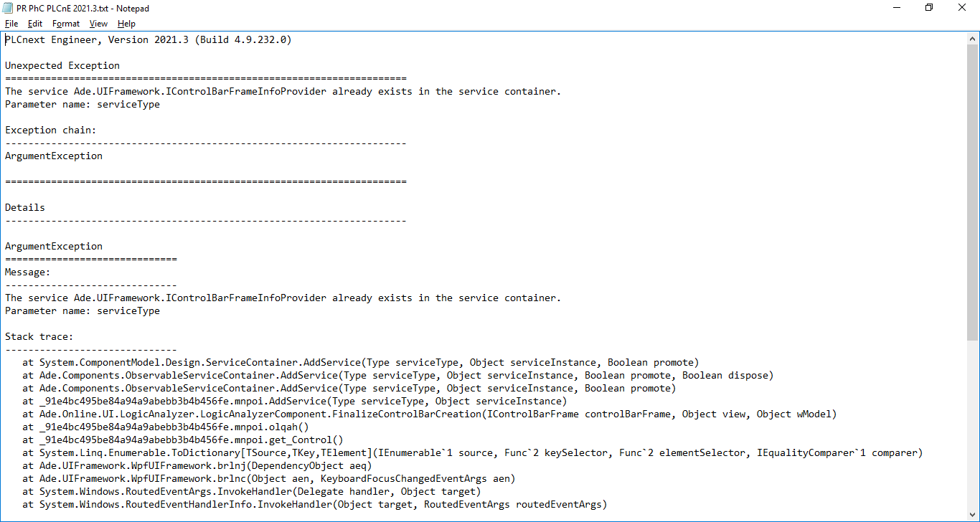Click the window title 'PR PhC PLCnE 2021.3.txt'
The width and height of the screenshot is (980, 522).
(83, 8)
